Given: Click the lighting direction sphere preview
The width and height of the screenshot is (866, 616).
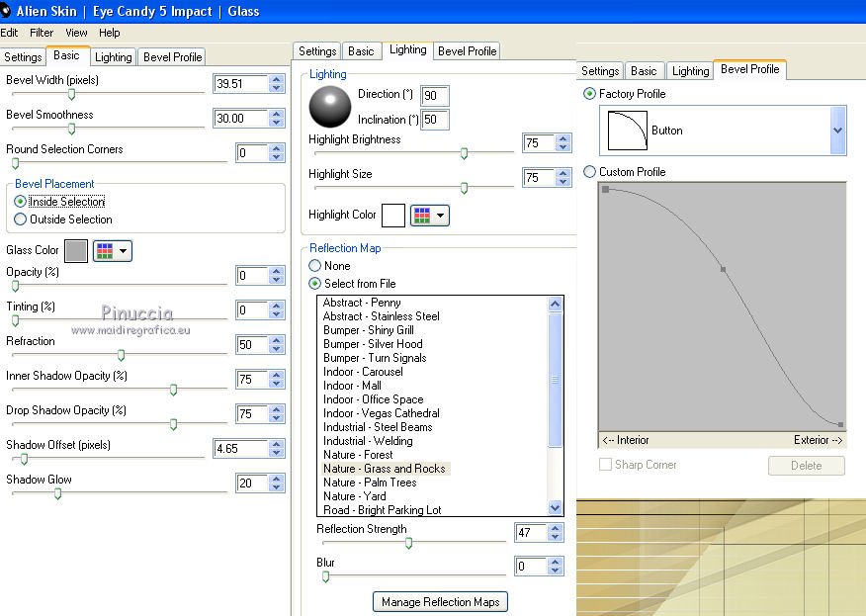Looking at the screenshot, I should [330, 107].
